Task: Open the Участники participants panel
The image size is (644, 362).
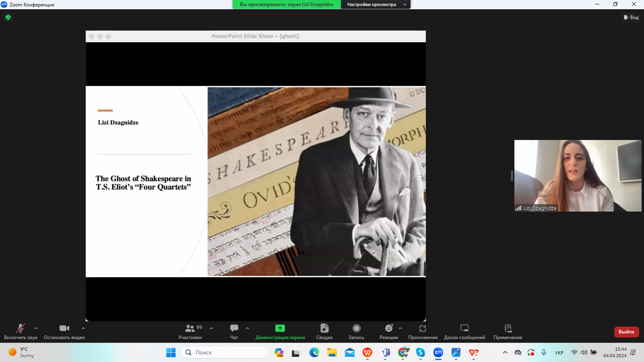Action: pyautogui.click(x=190, y=332)
